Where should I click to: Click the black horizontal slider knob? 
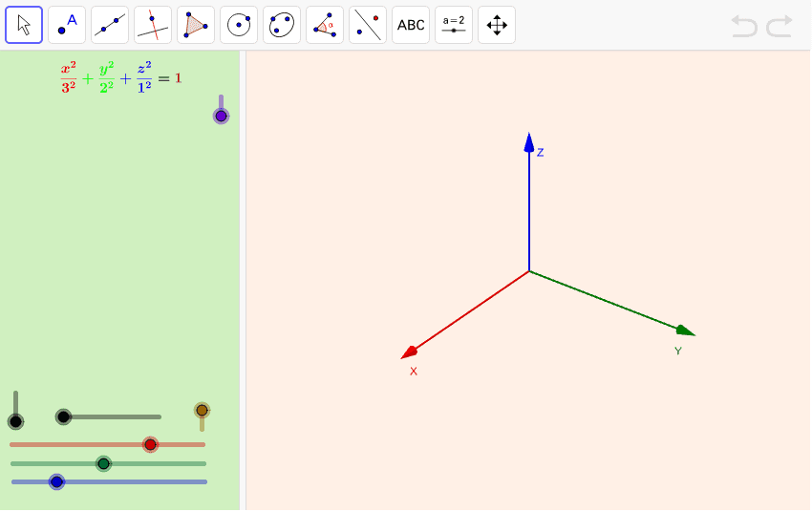pos(63,416)
